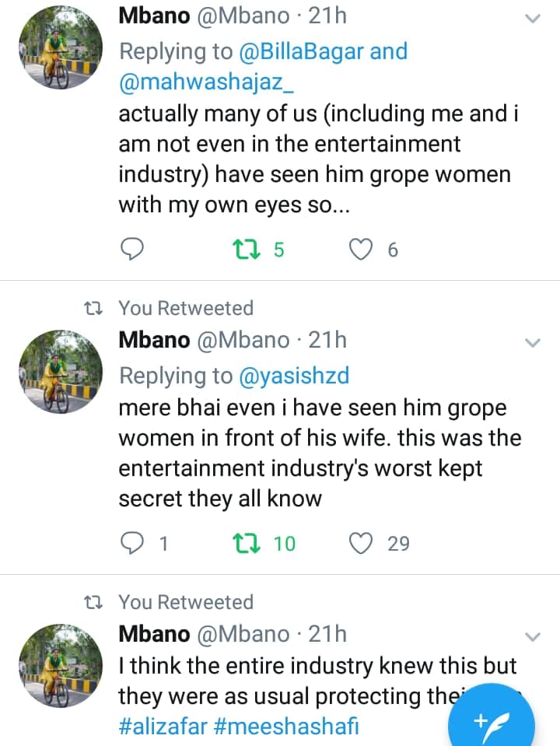Retweet the first tweet with 5 retweets
This screenshot has width=560, height=746.
click(247, 249)
